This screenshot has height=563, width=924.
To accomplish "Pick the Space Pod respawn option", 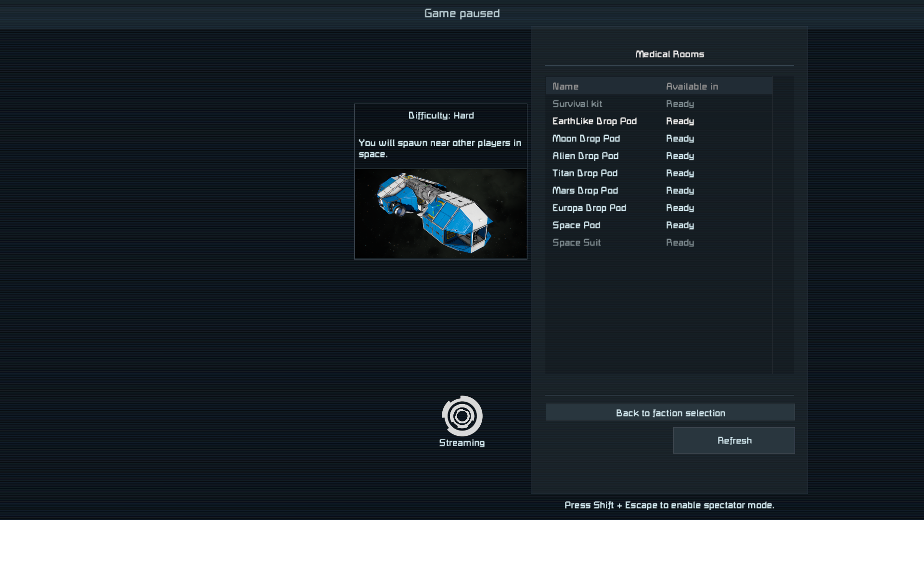I will pos(576,225).
